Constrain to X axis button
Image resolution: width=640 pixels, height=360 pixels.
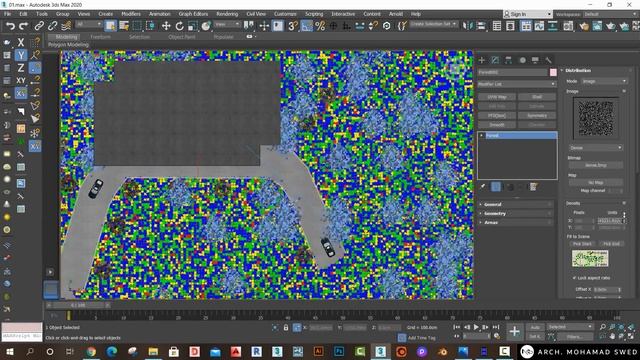tap(21, 42)
